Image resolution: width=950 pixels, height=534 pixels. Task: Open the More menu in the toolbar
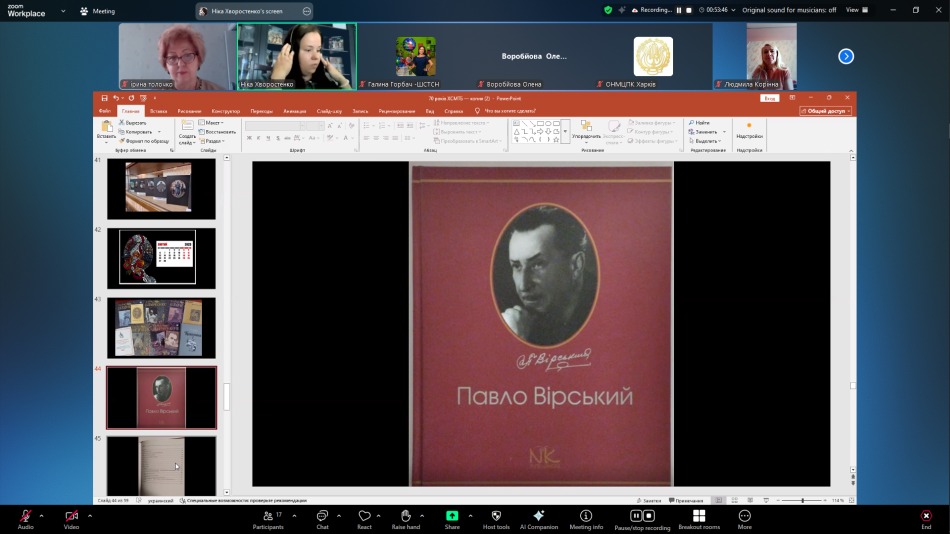coord(744,517)
